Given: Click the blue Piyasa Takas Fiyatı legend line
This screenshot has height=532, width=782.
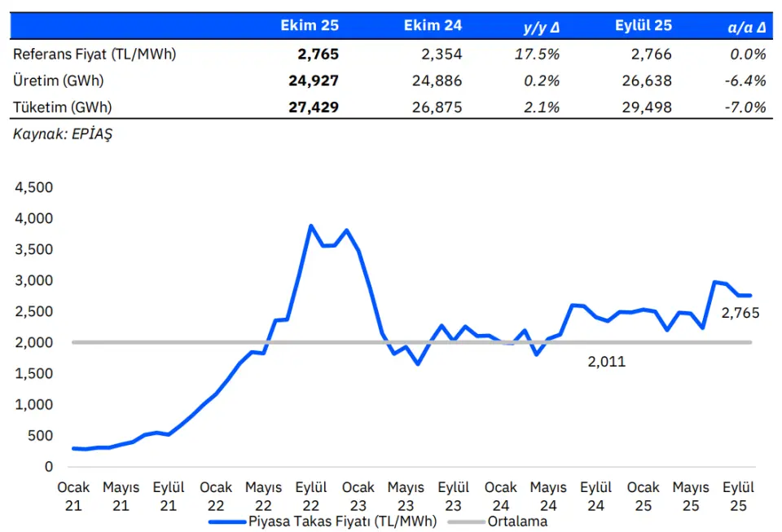Looking at the screenshot, I should click(226, 521).
